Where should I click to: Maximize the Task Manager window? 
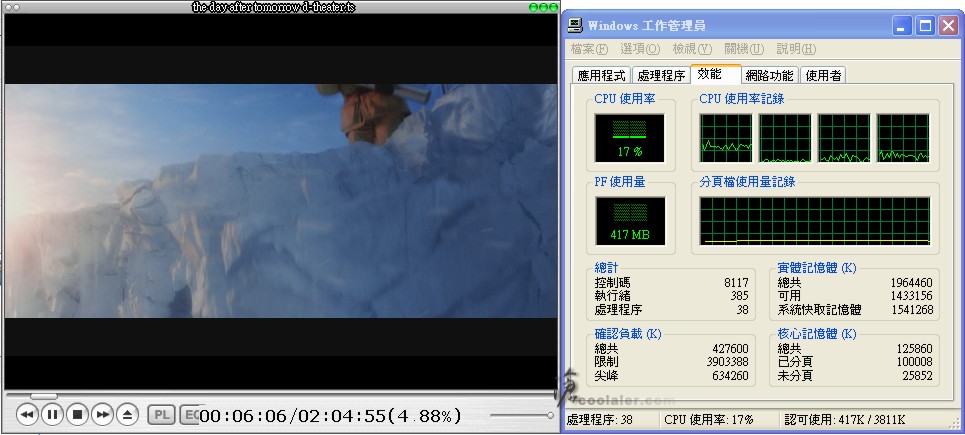[926, 25]
